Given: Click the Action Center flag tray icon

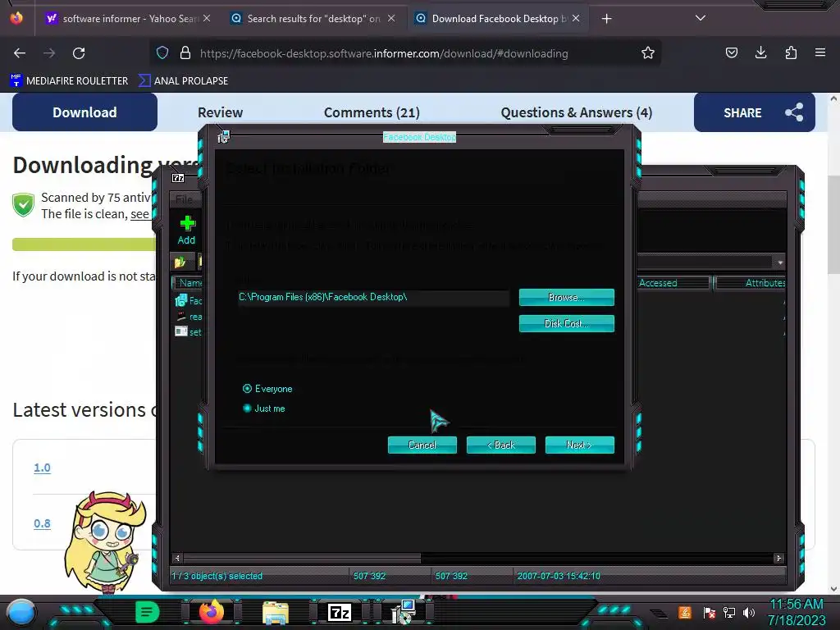Looking at the screenshot, I should point(709,612).
